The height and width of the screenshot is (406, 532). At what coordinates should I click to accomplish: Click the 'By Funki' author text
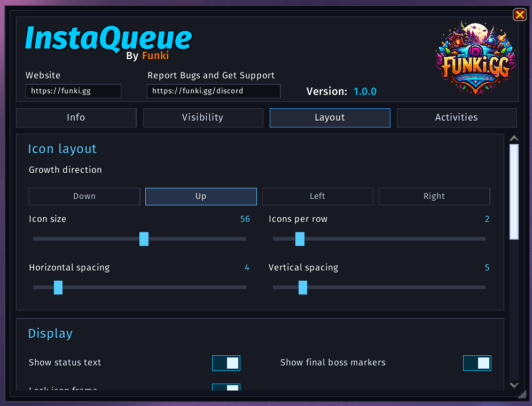click(147, 56)
